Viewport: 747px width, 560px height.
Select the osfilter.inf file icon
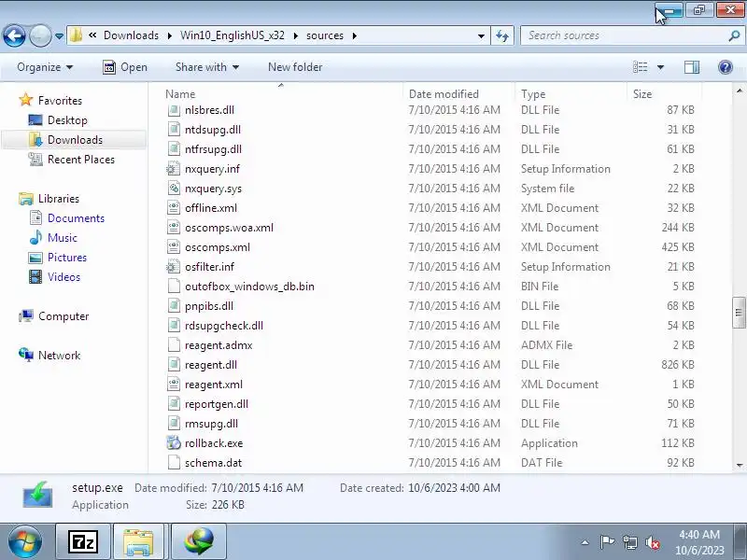(174, 267)
